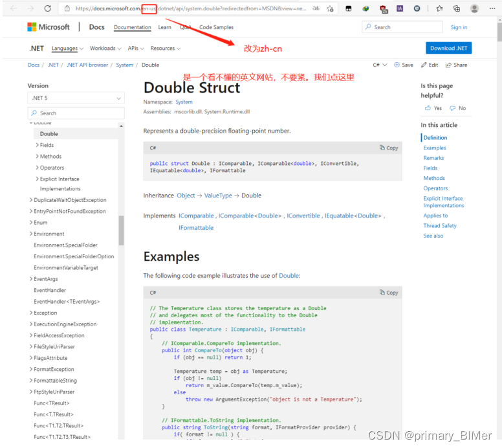Viewport: 502px width, 448px height.
Task: Open the Collections icon
Action: pos(457,8)
